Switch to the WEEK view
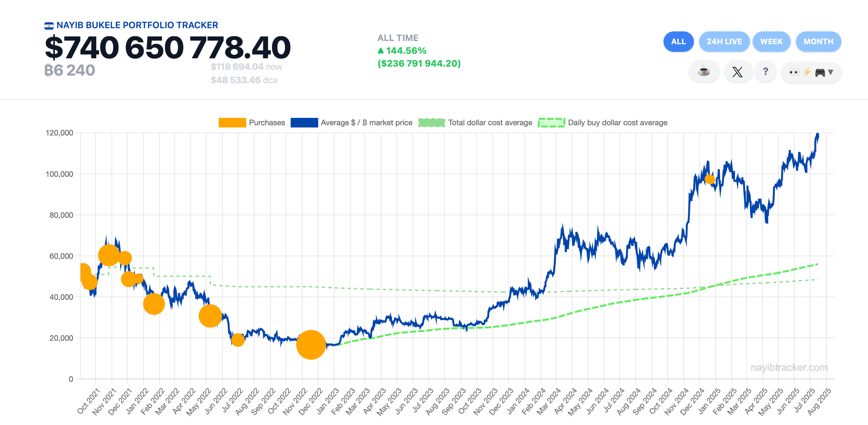Image resolution: width=868 pixels, height=425 pixels. pyautogui.click(x=771, y=41)
